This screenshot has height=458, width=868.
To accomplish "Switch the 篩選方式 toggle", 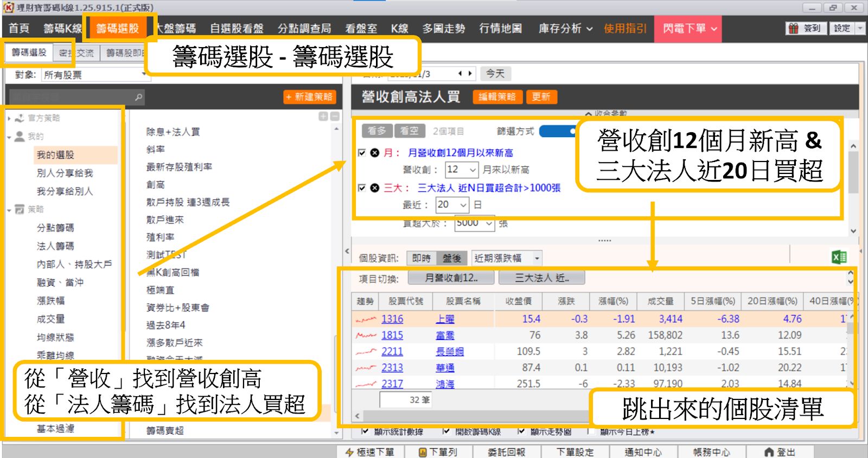I will click(558, 131).
